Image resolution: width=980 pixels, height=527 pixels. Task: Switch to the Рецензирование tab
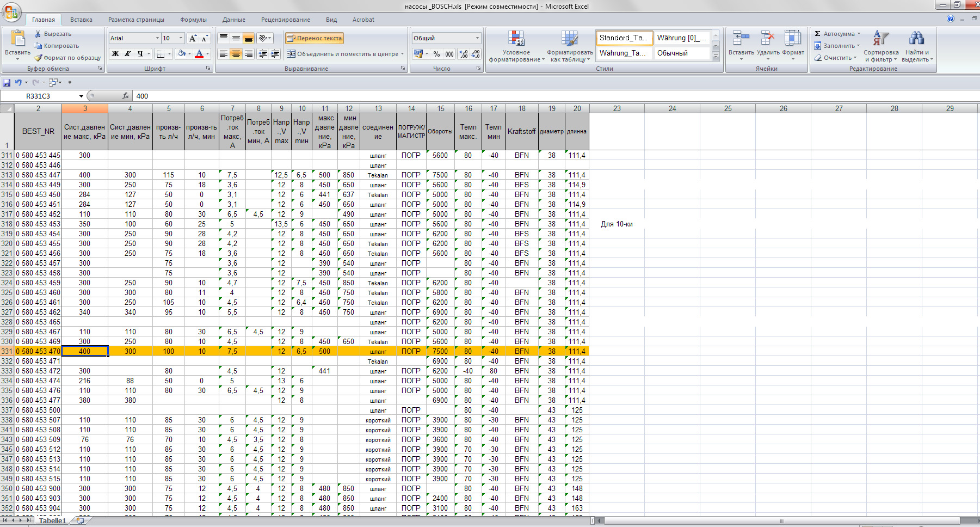[x=285, y=20]
